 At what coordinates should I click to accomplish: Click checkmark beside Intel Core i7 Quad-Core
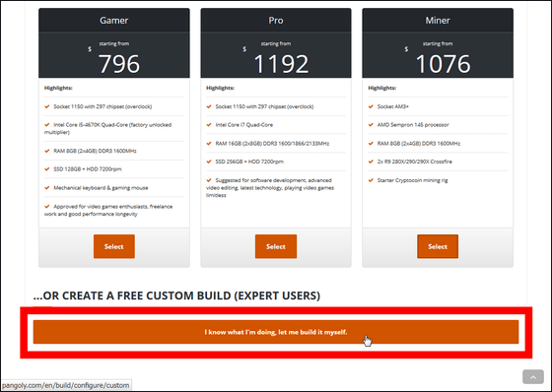click(209, 124)
